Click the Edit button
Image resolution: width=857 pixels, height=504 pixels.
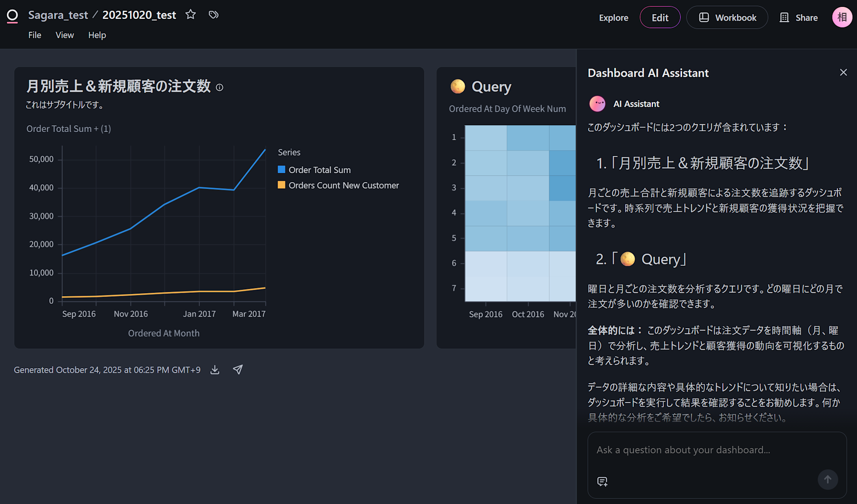coord(660,18)
